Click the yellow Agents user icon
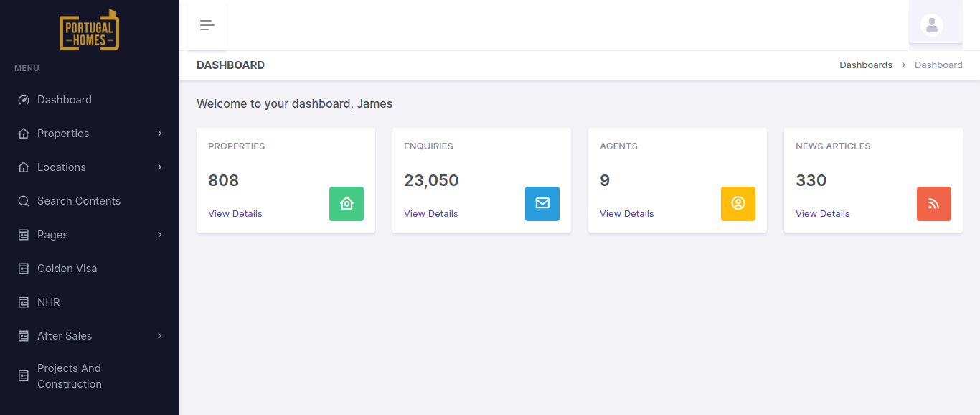 tap(738, 204)
